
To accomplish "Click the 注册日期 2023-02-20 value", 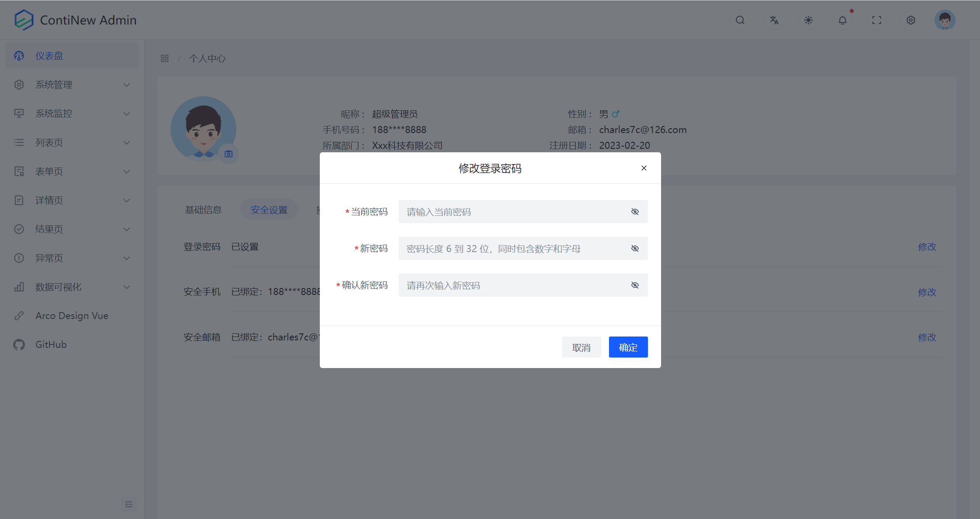I will tap(624, 145).
